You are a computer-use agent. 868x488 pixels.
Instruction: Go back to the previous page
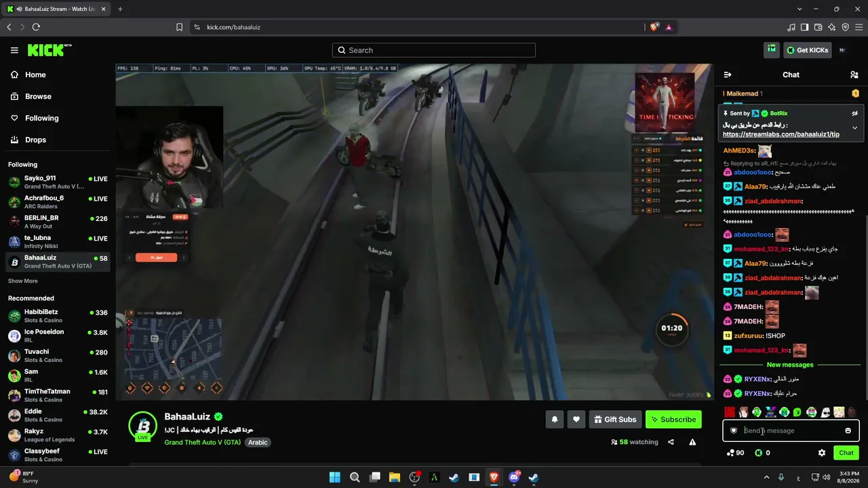9,27
